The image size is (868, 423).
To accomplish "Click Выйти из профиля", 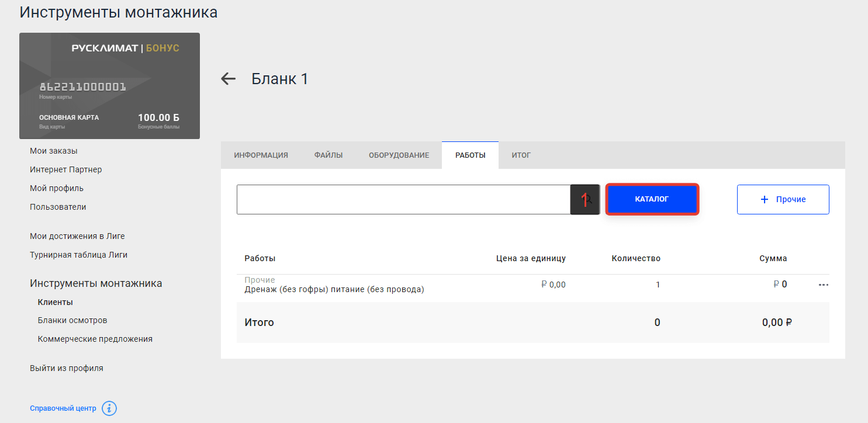I will [x=67, y=368].
